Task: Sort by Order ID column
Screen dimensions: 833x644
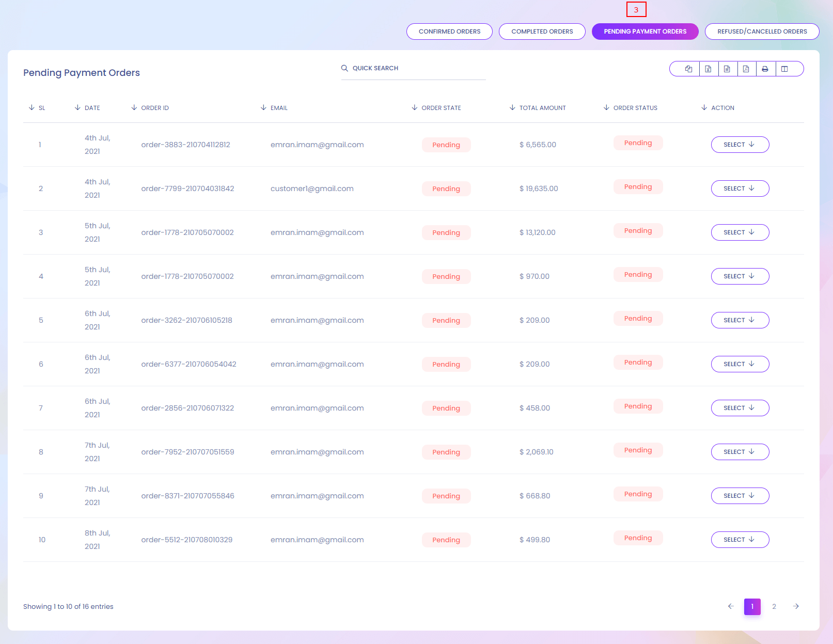Action: click(x=155, y=108)
